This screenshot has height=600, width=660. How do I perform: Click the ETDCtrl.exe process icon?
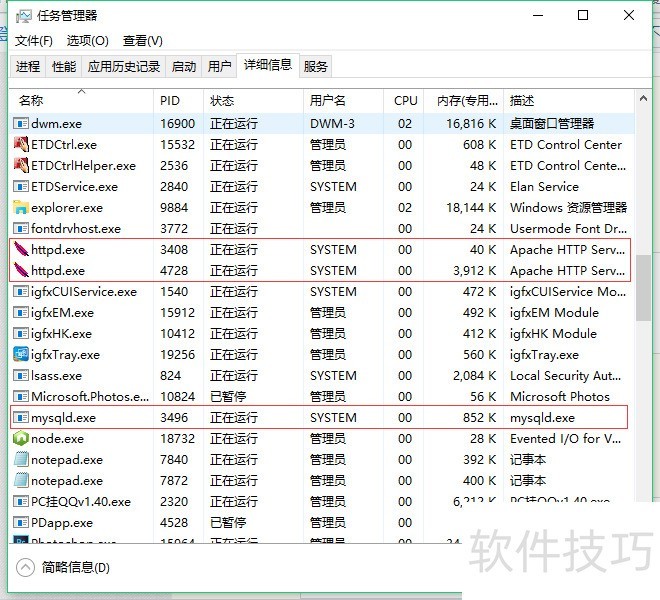(x=21, y=145)
